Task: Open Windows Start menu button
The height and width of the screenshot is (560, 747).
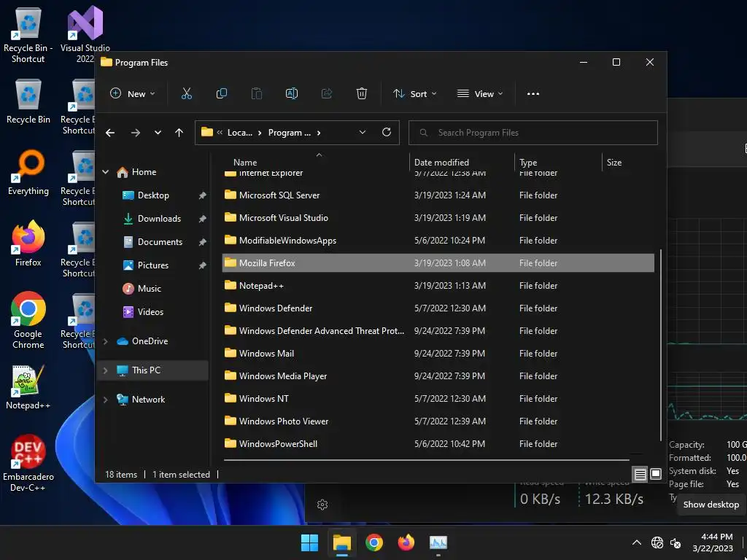Action: (x=309, y=542)
